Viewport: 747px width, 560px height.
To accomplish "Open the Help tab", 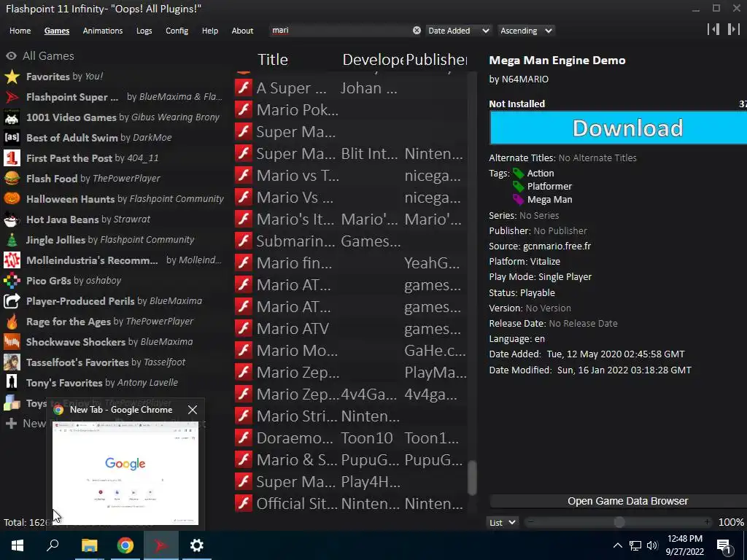I will 209,31.
